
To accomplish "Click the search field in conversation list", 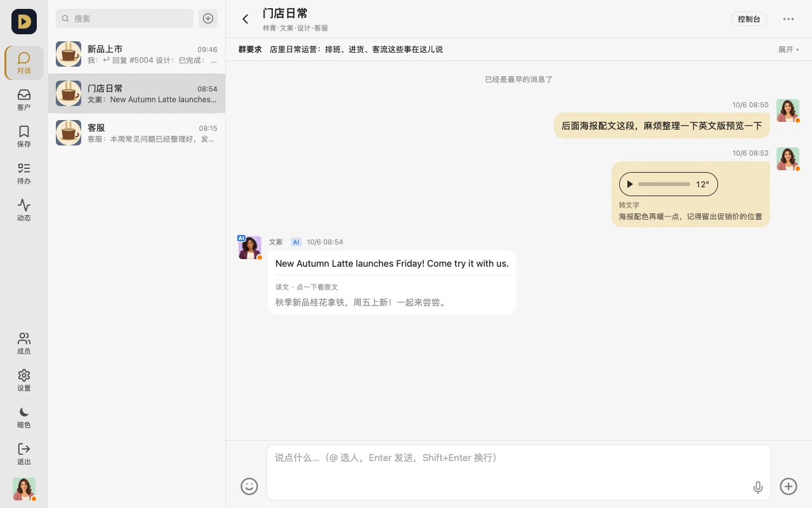I will 124,18.
